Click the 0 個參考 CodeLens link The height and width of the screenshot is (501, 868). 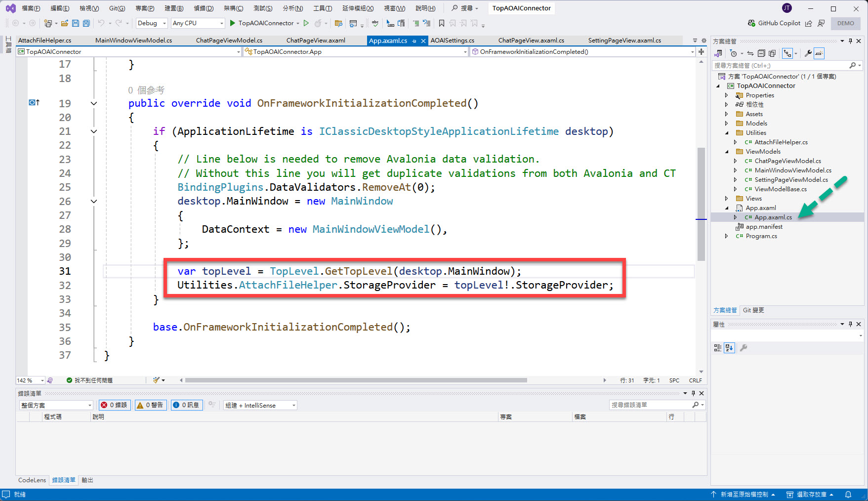(146, 90)
